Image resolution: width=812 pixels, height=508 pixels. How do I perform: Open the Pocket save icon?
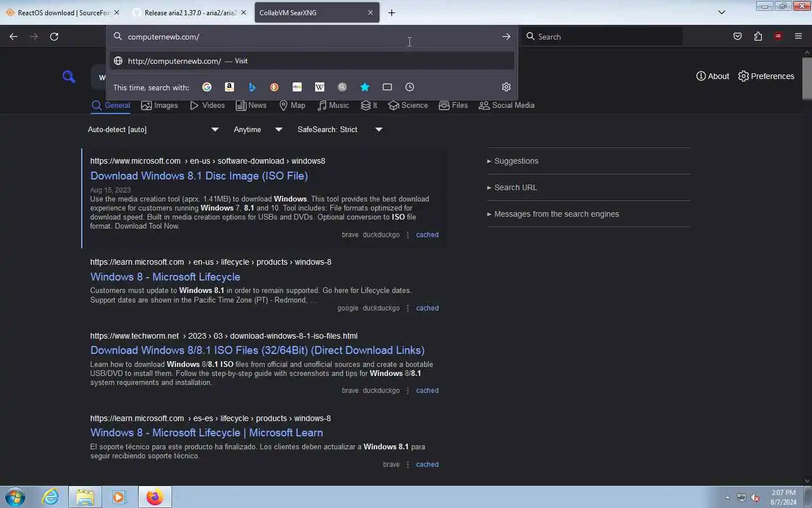click(x=738, y=37)
